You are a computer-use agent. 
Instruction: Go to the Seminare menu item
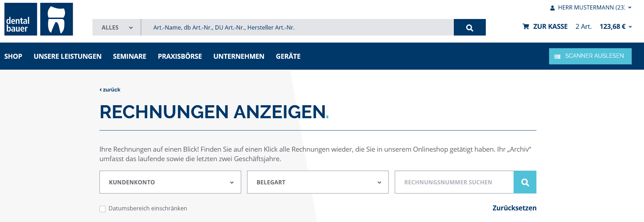tap(129, 56)
